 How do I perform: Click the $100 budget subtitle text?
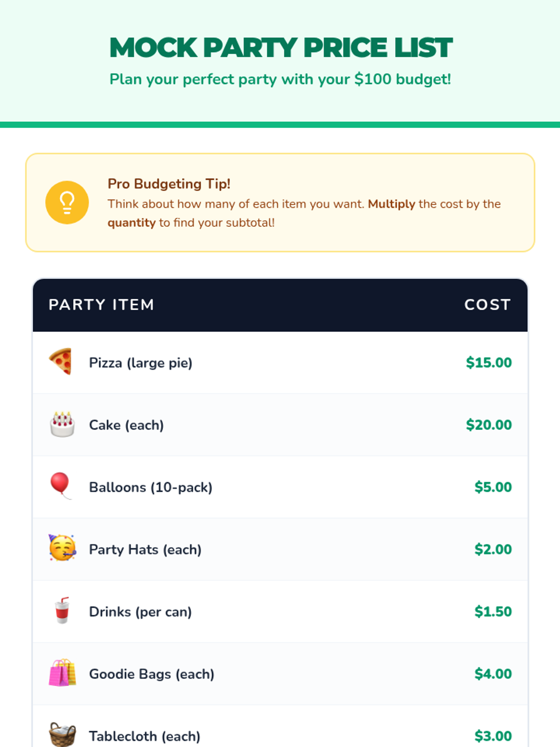tap(280, 79)
